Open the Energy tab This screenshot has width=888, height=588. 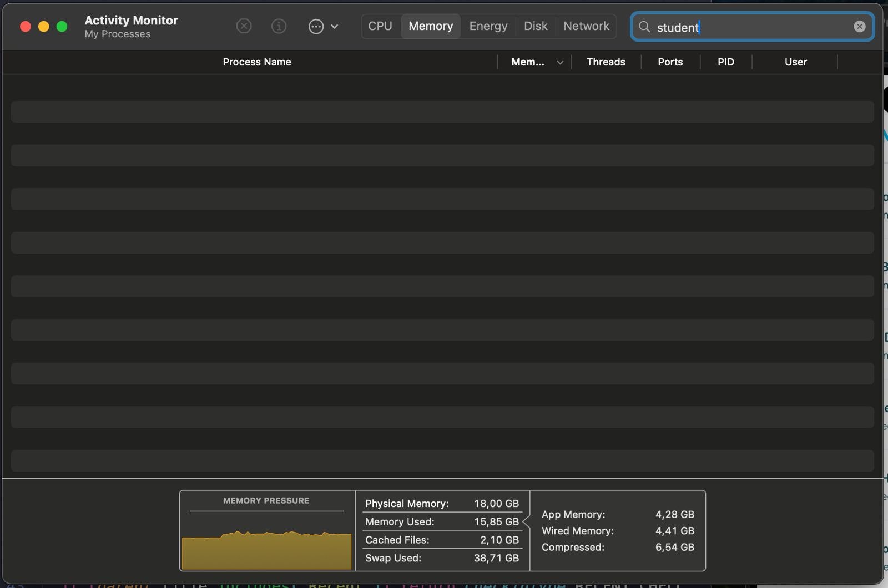click(x=488, y=26)
